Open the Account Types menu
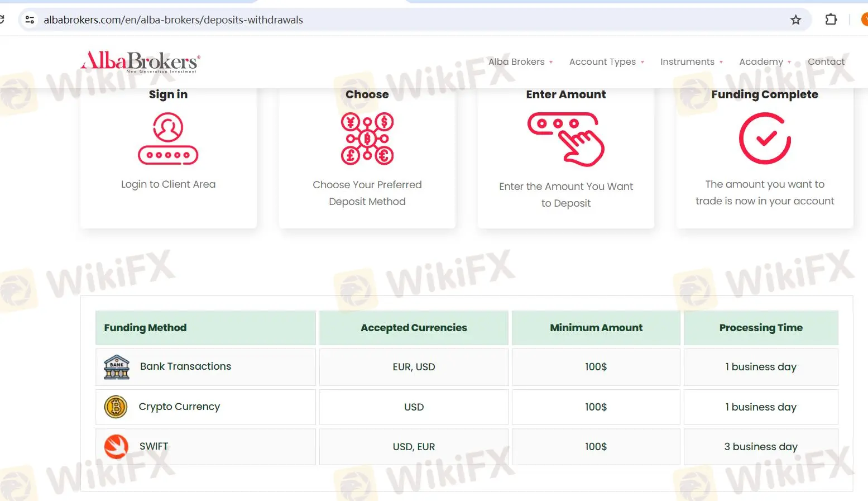 pos(602,62)
